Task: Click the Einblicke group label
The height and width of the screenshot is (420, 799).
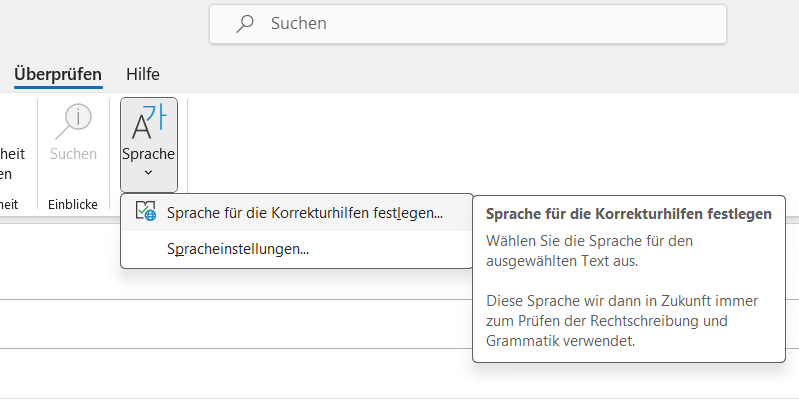Action: pyautogui.click(x=73, y=204)
